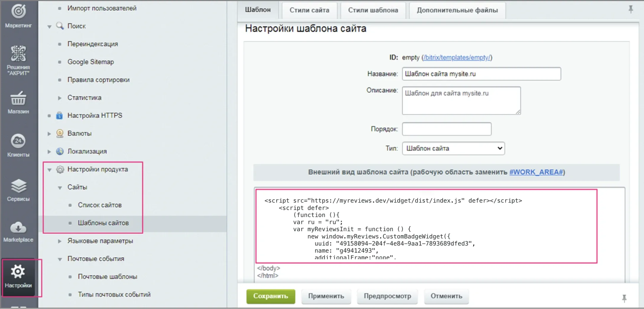Switch to the Стили сайта tab
The height and width of the screenshot is (309, 644).
point(309,10)
